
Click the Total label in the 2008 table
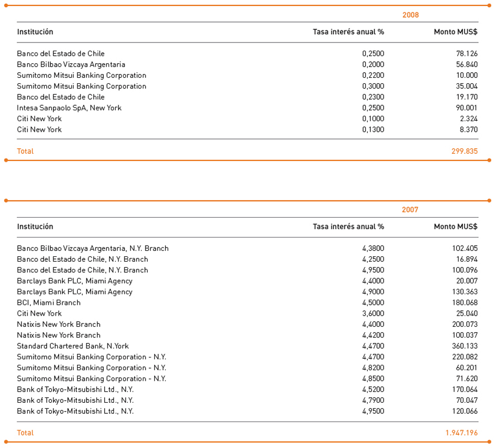(25, 151)
